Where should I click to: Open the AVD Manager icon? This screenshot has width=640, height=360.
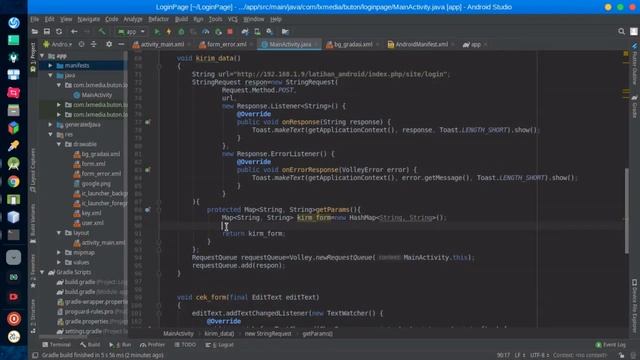[257, 31]
